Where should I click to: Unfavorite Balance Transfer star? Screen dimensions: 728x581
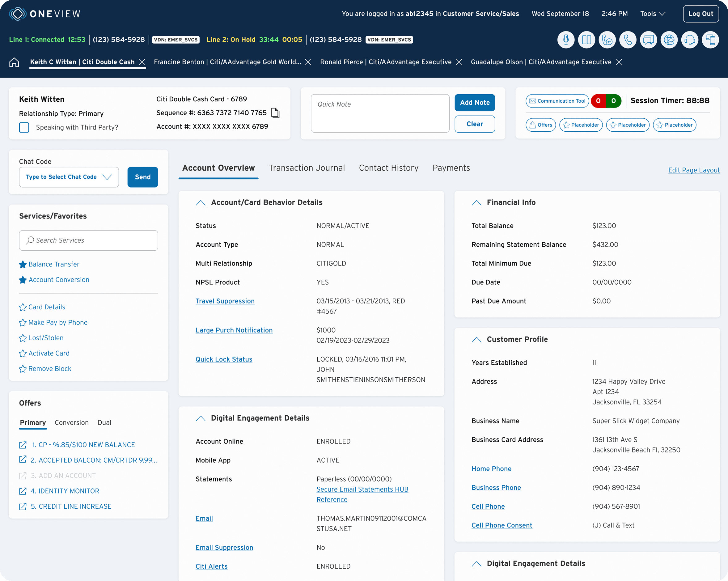[23, 265]
